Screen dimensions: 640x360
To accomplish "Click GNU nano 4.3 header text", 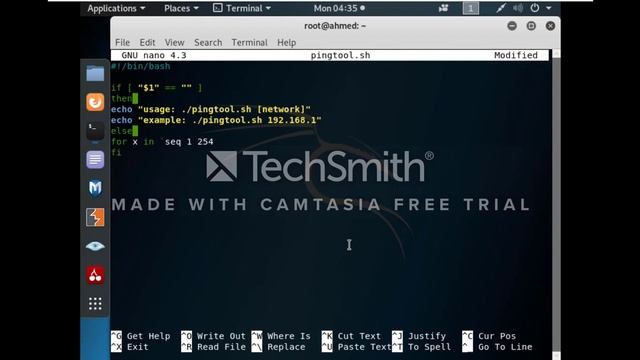I will coord(154,55).
